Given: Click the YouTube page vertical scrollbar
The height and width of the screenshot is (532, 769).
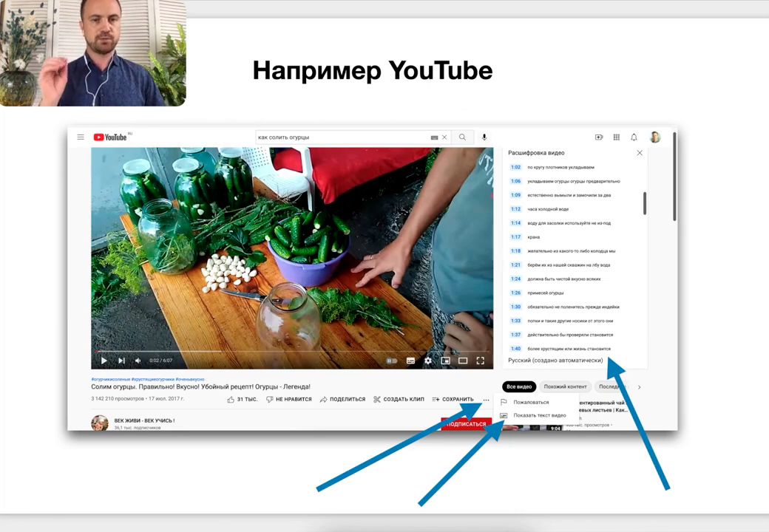Looking at the screenshot, I should pos(674,177).
